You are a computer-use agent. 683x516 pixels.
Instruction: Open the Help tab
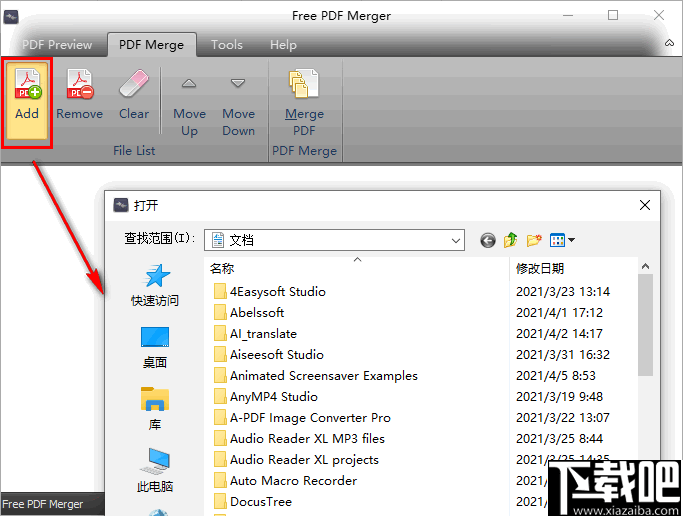pyautogui.click(x=283, y=44)
